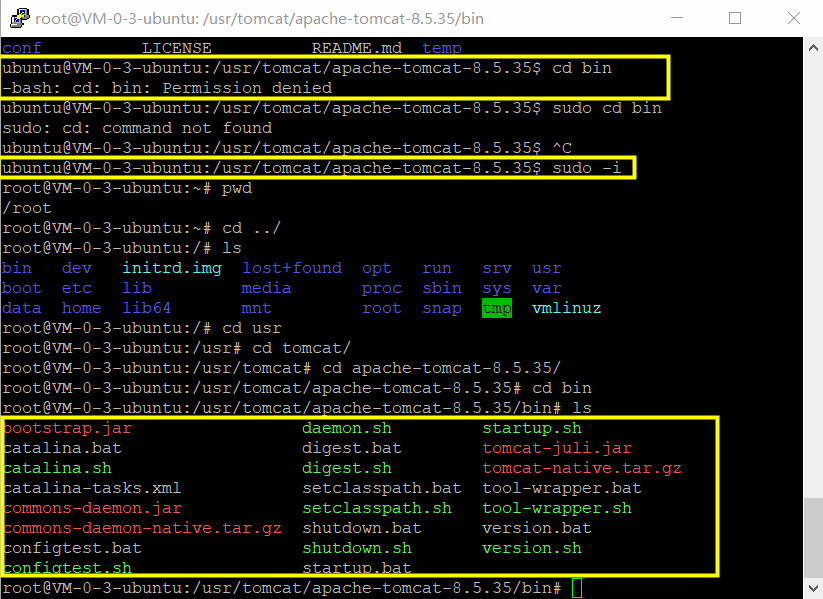Click the srv directory name

[x=497, y=268]
